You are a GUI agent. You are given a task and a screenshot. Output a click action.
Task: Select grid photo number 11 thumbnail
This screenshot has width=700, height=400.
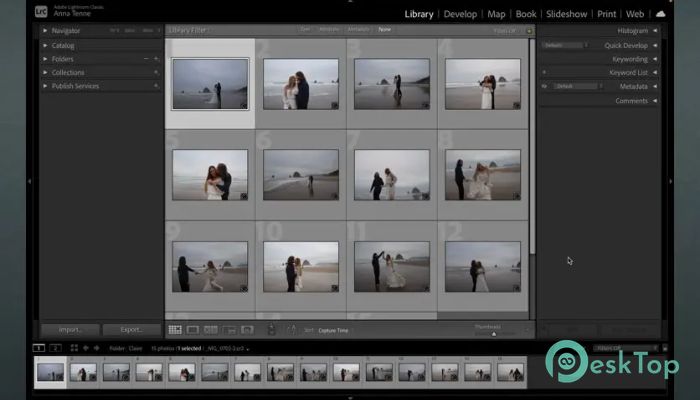[x=392, y=267]
